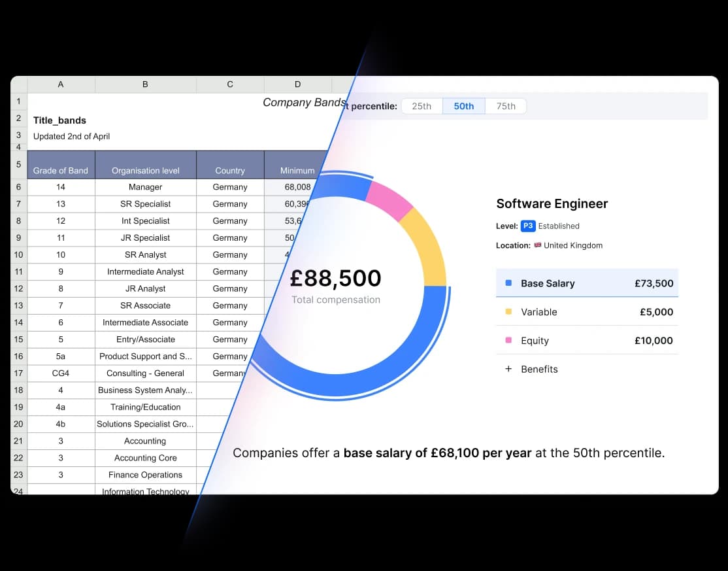This screenshot has height=571, width=728.
Task: Click the spreadsheet select-all corner box
Action: click(x=18, y=84)
